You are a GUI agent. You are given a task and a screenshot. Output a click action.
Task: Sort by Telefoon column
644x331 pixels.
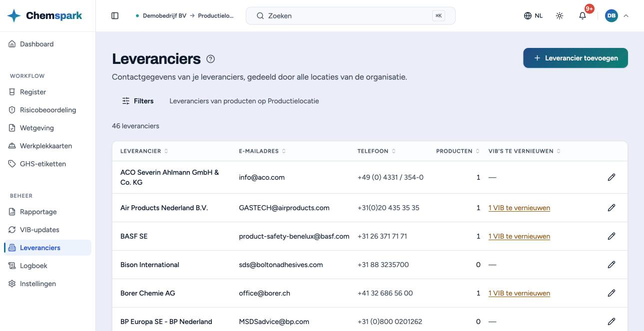377,151
